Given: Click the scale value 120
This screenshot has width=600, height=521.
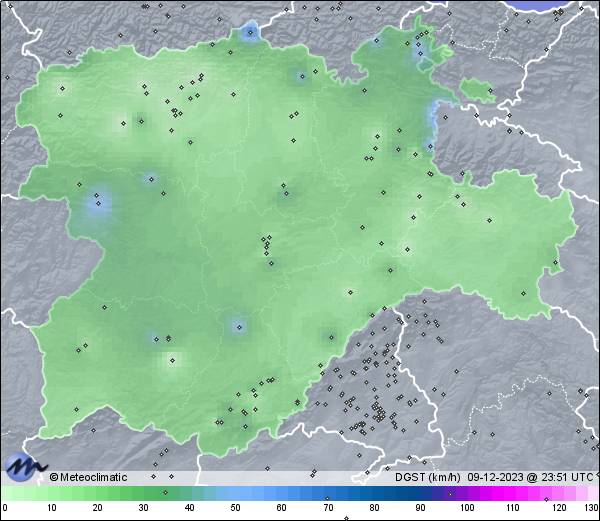Looking at the screenshot, I should click(x=559, y=508).
